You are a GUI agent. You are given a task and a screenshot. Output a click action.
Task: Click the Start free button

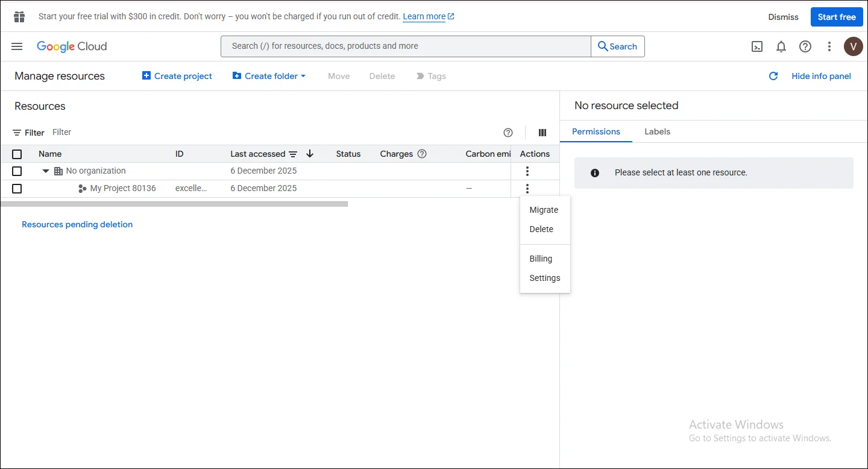837,17
